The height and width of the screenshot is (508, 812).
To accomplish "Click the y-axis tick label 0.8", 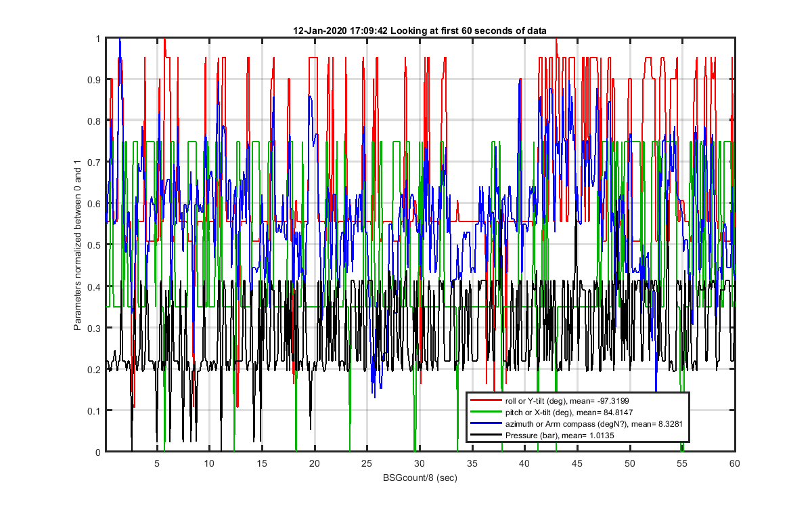I will tap(95, 122).
